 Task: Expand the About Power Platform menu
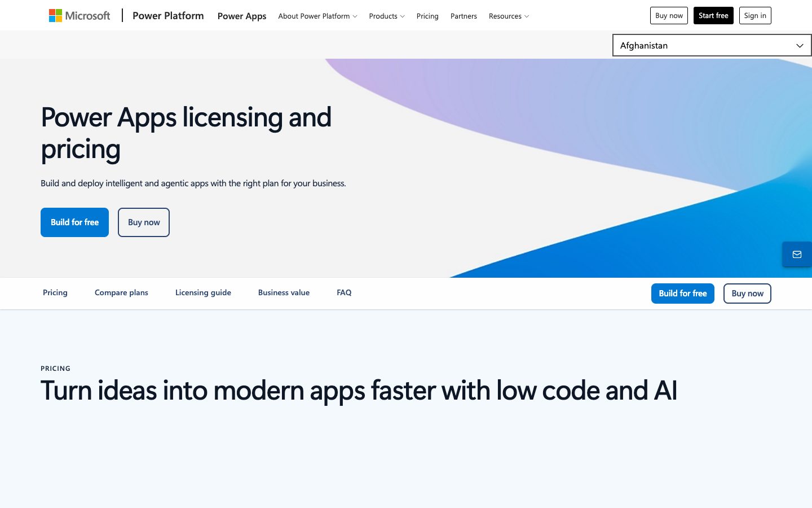(x=317, y=16)
